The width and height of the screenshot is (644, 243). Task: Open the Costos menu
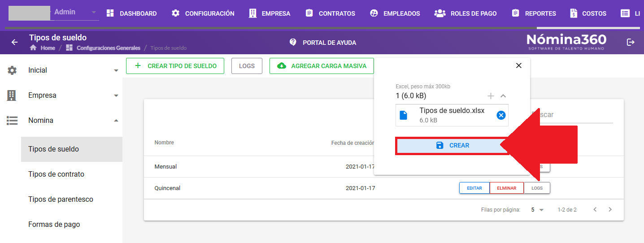point(588,13)
